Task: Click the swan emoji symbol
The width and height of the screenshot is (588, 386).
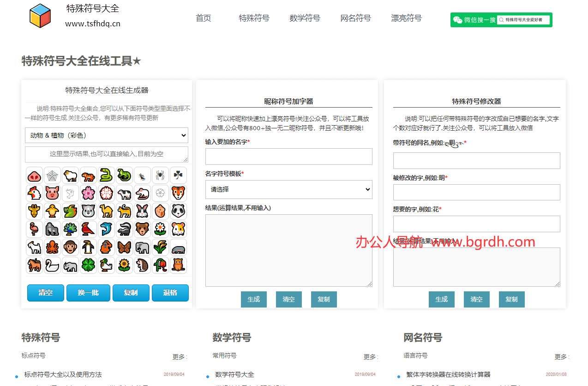Action: pos(52,265)
